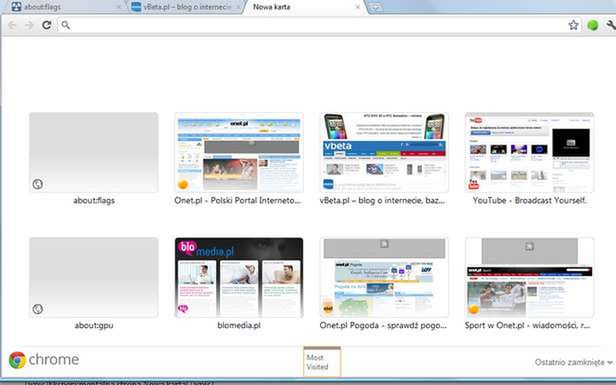Click the vBeta.pl – blog o internecie title
The image size is (616, 385).
382,200
